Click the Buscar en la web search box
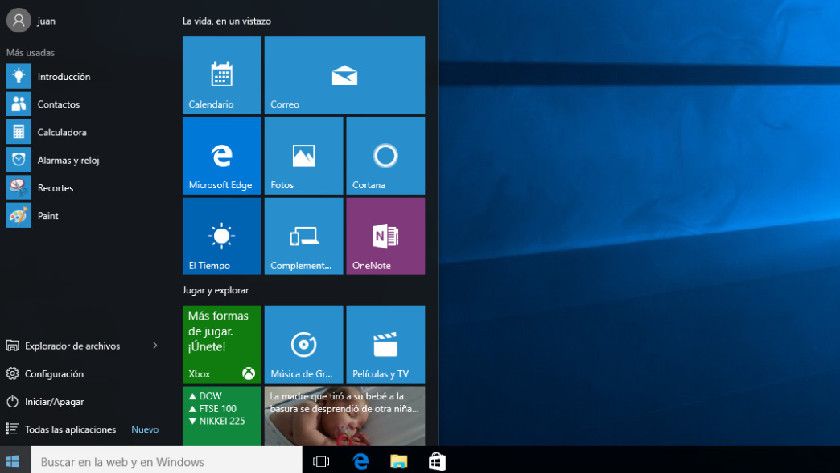The height and width of the screenshot is (473, 840). click(x=167, y=461)
